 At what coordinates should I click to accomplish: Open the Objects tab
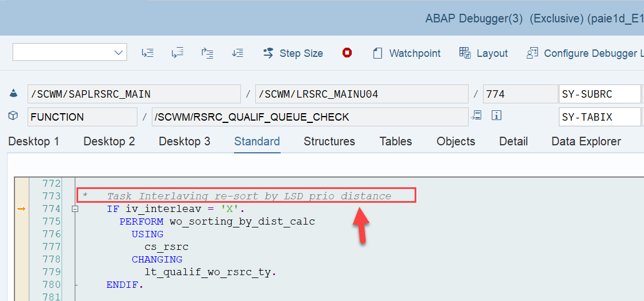click(x=456, y=141)
